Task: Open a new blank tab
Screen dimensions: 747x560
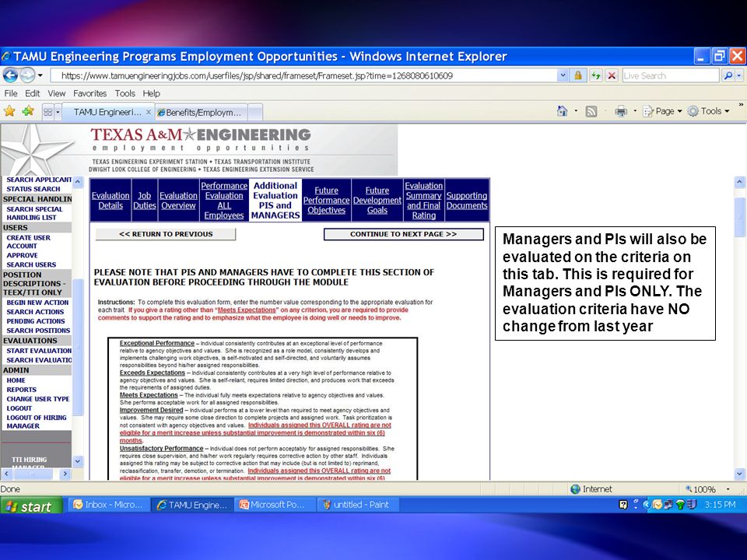Action: (255, 113)
